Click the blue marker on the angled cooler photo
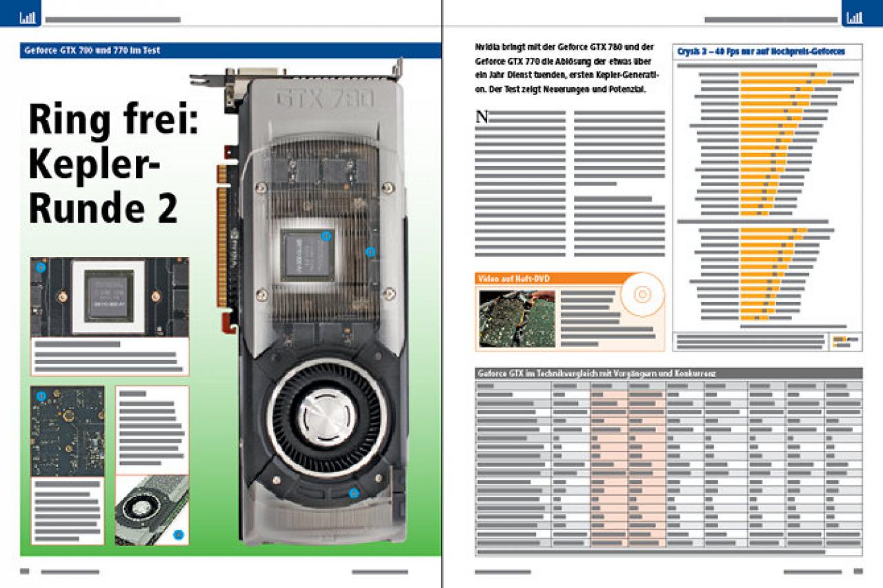Image resolution: width=883 pixels, height=588 pixels. tap(179, 534)
